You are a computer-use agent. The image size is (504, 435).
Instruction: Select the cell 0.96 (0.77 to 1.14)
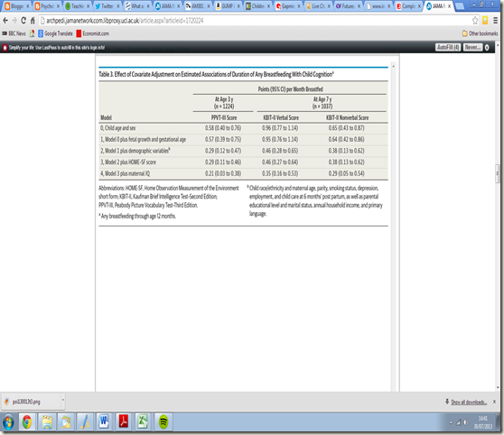click(x=280, y=128)
